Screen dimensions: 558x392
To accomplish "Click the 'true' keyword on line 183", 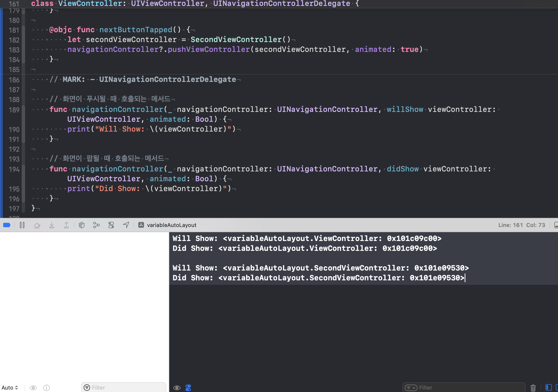I will [x=410, y=49].
